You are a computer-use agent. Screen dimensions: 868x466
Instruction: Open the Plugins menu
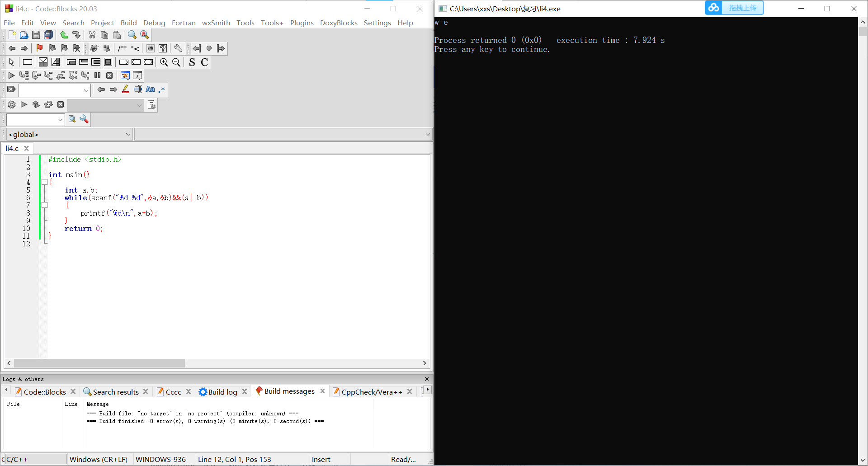(302, 23)
